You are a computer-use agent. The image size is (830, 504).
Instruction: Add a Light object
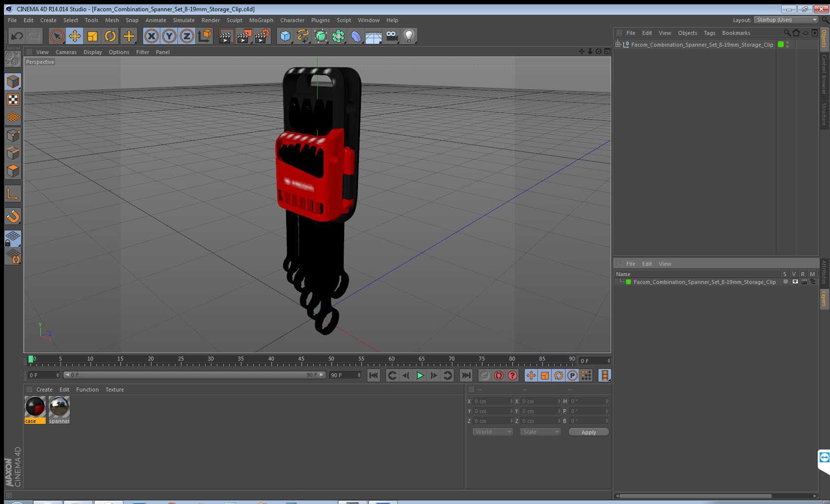(x=409, y=36)
